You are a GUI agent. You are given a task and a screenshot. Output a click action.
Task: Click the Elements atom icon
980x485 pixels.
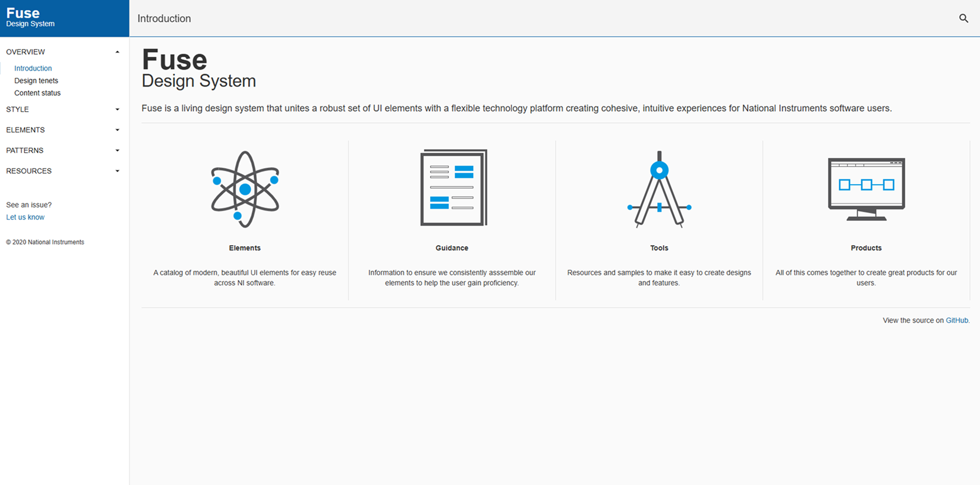pos(245,189)
